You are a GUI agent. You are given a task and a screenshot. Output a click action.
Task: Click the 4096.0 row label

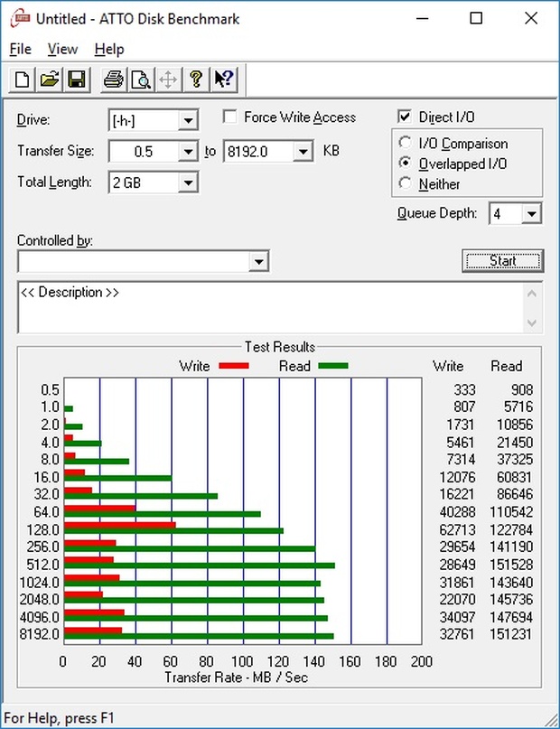point(40,617)
